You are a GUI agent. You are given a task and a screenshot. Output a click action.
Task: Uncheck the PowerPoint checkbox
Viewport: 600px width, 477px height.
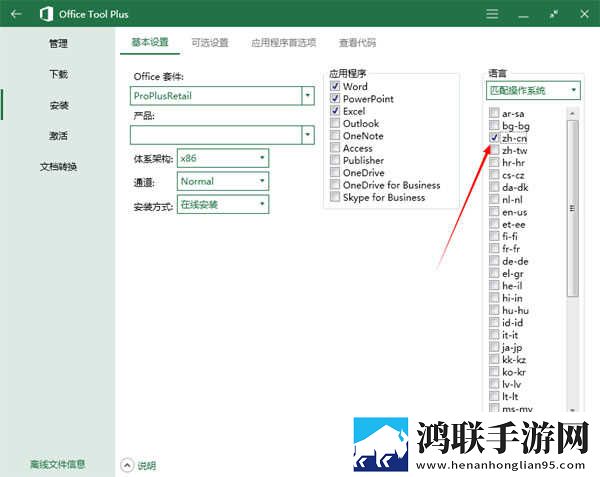pyautogui.click(x=335, y=98)
